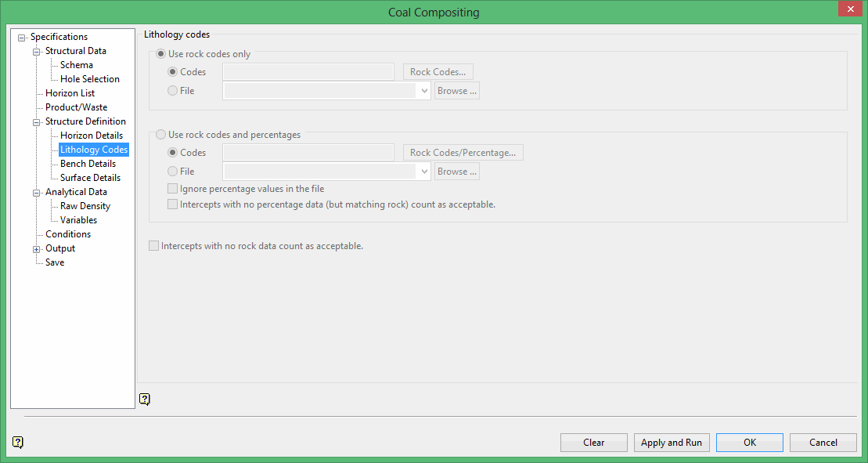Check 'Intercepts with no rock data' option

point(154,246)
